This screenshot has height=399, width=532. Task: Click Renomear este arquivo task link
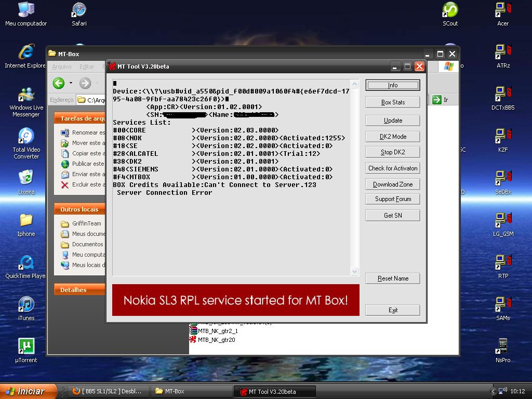(x=83, y=132)
